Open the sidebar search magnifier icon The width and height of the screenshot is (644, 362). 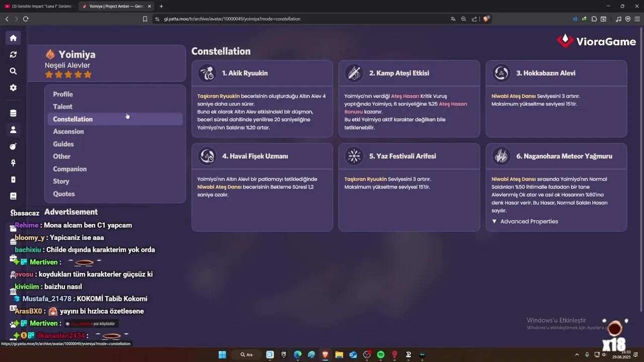(x=13, y=71)
